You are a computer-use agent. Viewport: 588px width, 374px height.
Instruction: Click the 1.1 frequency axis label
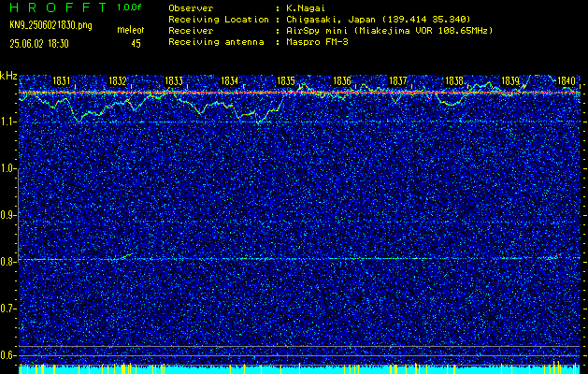8,122
